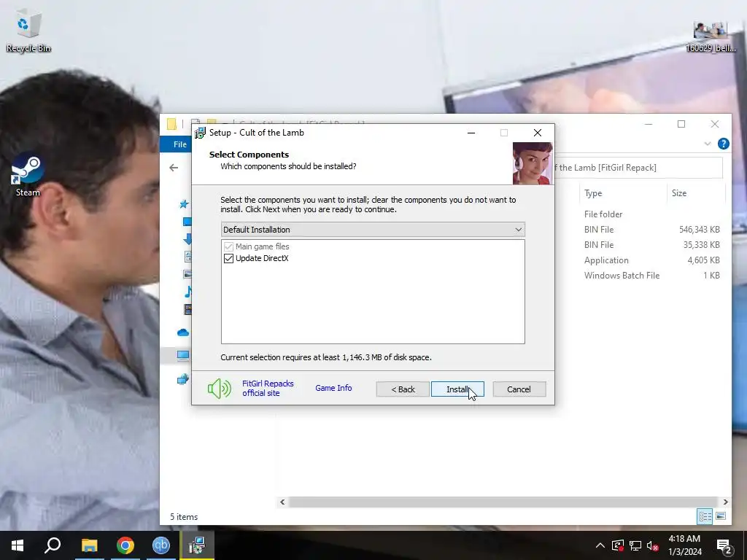747x560 pixels.
Task: Select the File folder row
Action: (651, 214)
